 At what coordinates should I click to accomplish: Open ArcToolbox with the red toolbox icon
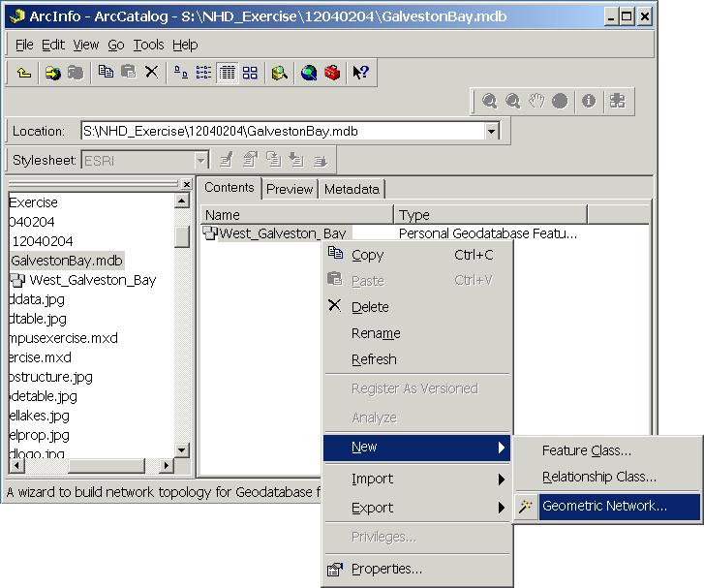tap(332, 73)
